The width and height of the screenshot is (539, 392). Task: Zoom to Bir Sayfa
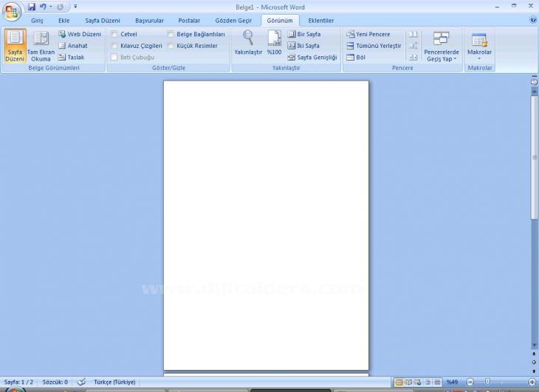point(304,34)
